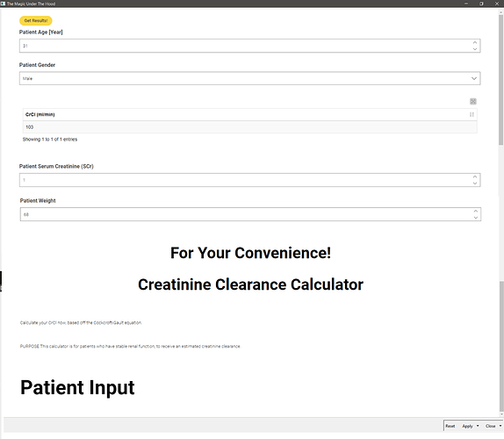This screenshot has width=504, height=439.
Task: Increase Patient Weight with the up arrow
Action: tap(475, 211)
